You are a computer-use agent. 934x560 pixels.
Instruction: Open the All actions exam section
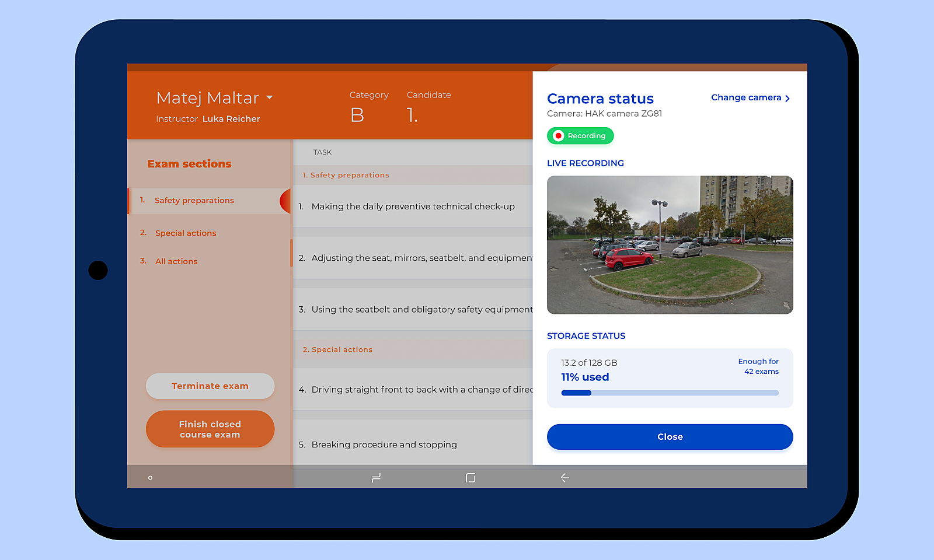click(176, 261)
